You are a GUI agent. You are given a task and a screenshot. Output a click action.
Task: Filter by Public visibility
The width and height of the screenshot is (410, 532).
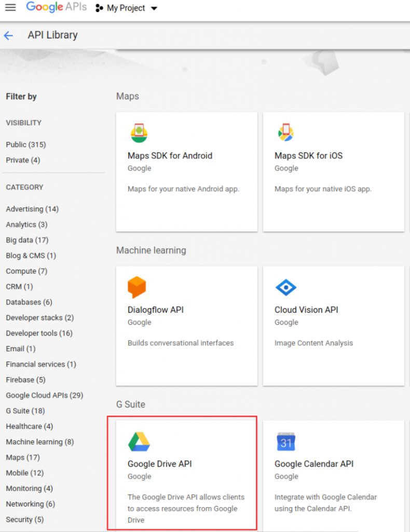[26, 144]
